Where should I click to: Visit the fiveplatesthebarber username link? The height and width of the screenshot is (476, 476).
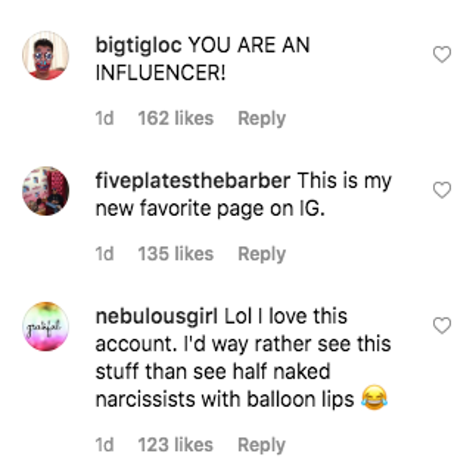click(x=193, y=180)
